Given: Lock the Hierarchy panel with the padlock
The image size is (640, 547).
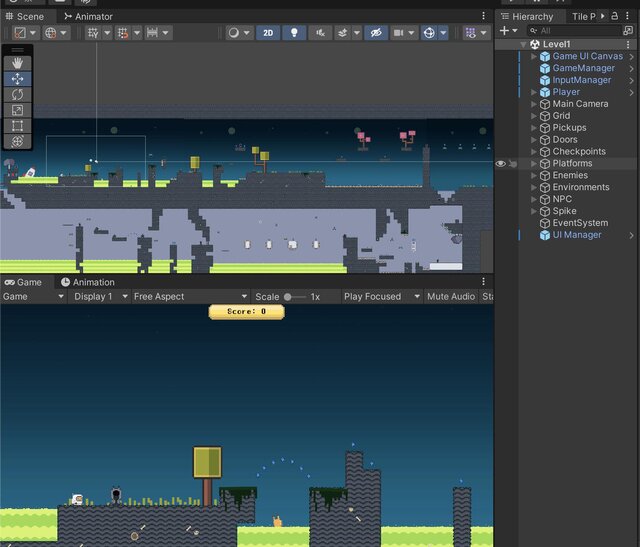Looking at the screenshot, I should [x=615, y=16].
